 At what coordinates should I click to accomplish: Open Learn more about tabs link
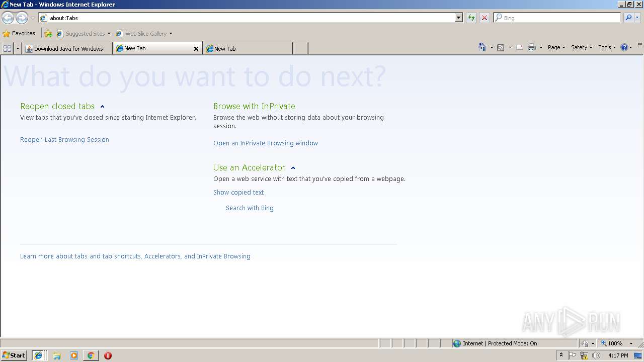coord(135,256)
